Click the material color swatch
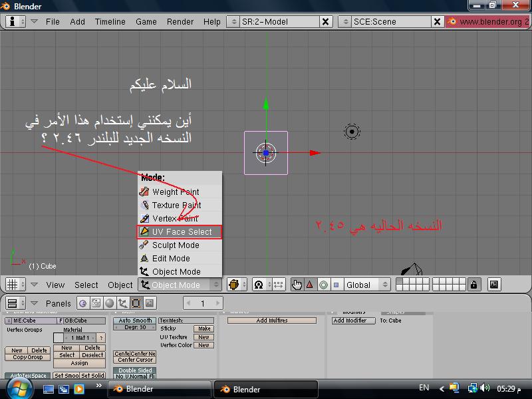 click(59, 338)
